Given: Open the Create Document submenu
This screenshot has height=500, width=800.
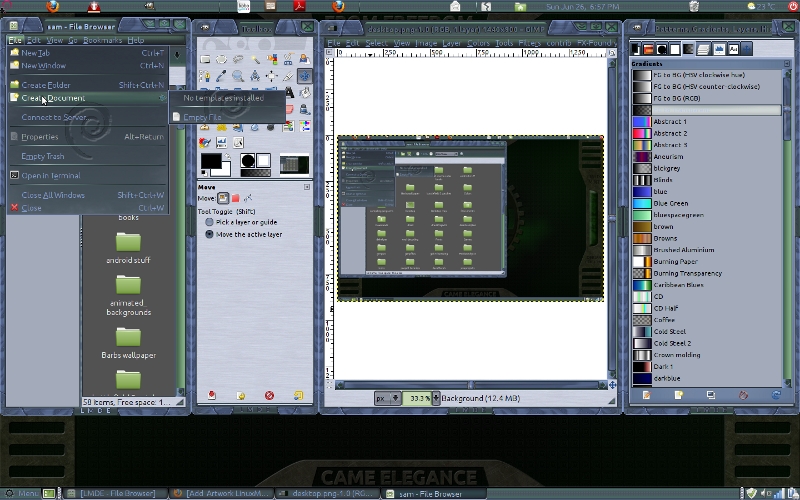Looking at the screenshot, I should click(x=88, y=98).
